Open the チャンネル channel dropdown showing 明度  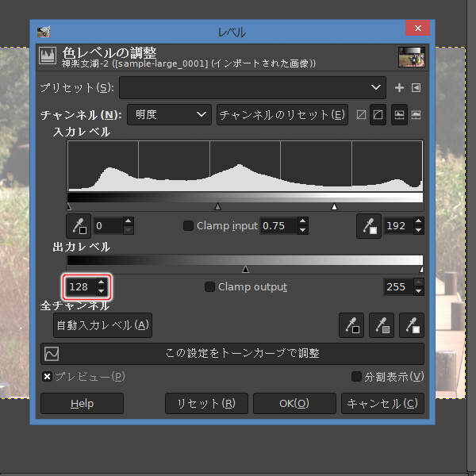pos(169,115)
